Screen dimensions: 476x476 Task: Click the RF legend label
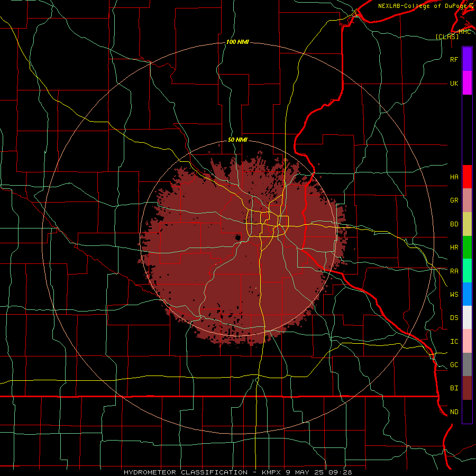(x=454, y=59)
